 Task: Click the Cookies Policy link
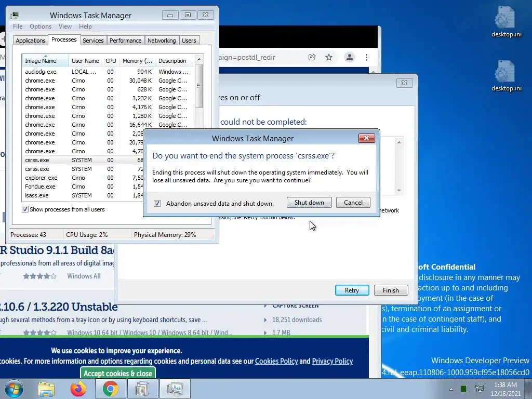tap(276, 361)
